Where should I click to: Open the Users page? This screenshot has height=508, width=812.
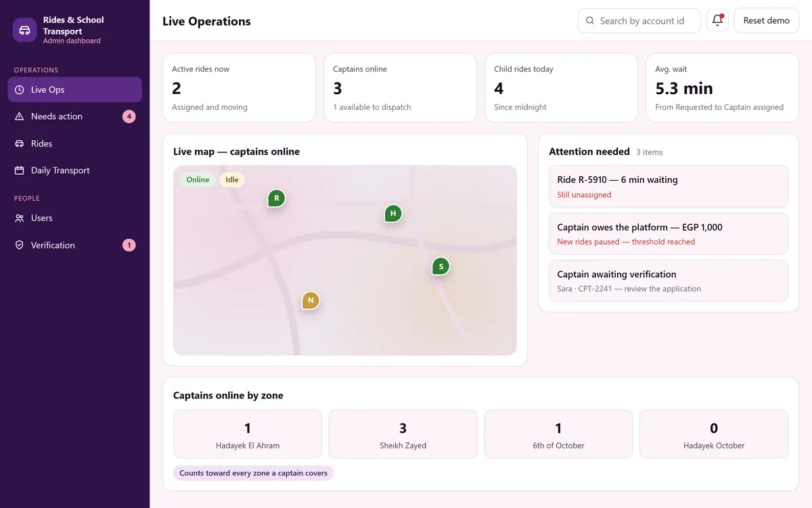click(75, 218)
